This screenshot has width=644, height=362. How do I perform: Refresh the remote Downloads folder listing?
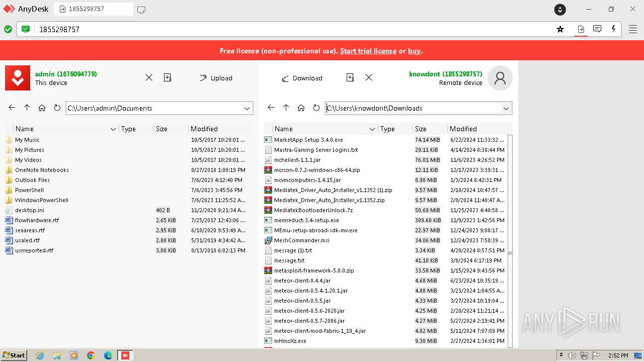(316, 108)
